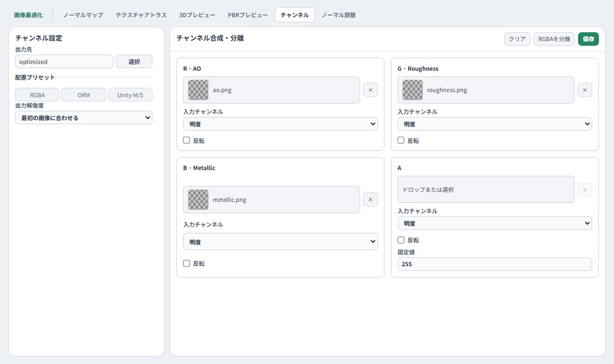Click the A channel clear X button
614x364 pixels.
(x=585, y=189)
